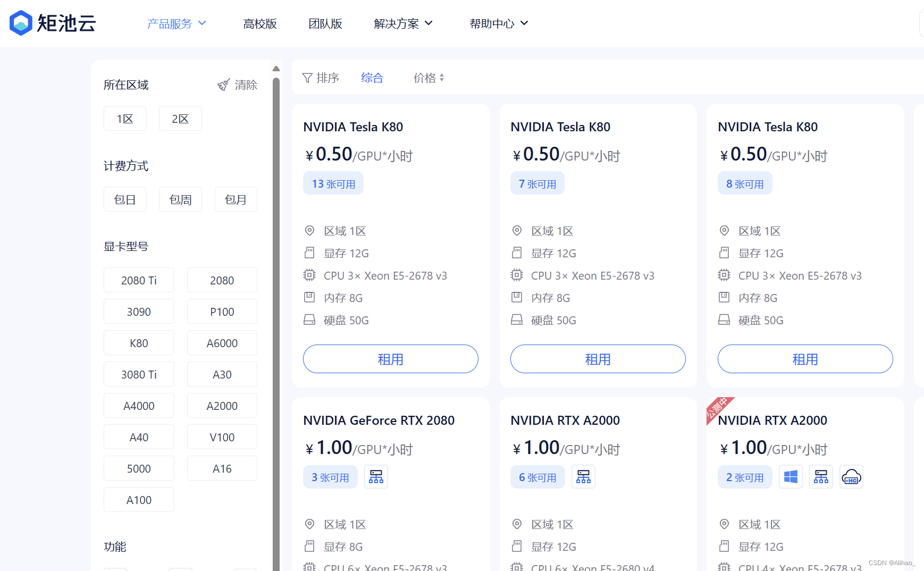Screen dimensions: 924x571
Task: Filter by A16 graphics card
Action: point(222,468)
